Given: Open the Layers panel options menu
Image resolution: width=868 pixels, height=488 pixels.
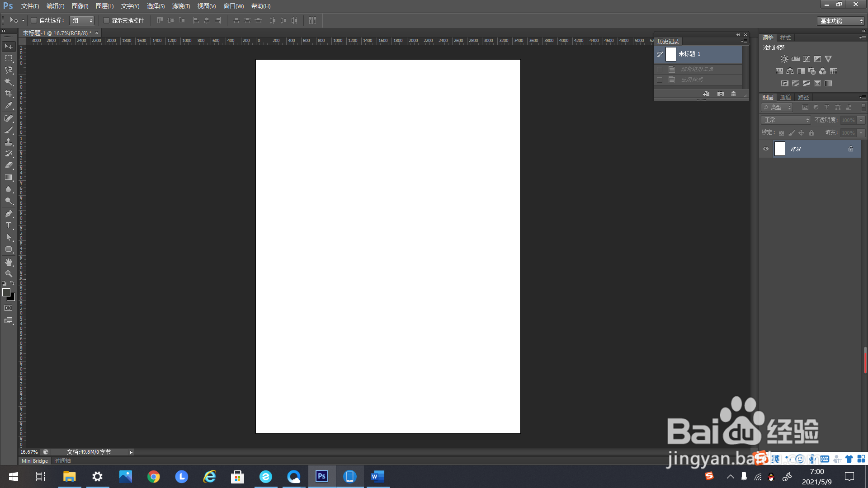Looking at the screenshot, I should pos(862,98).
